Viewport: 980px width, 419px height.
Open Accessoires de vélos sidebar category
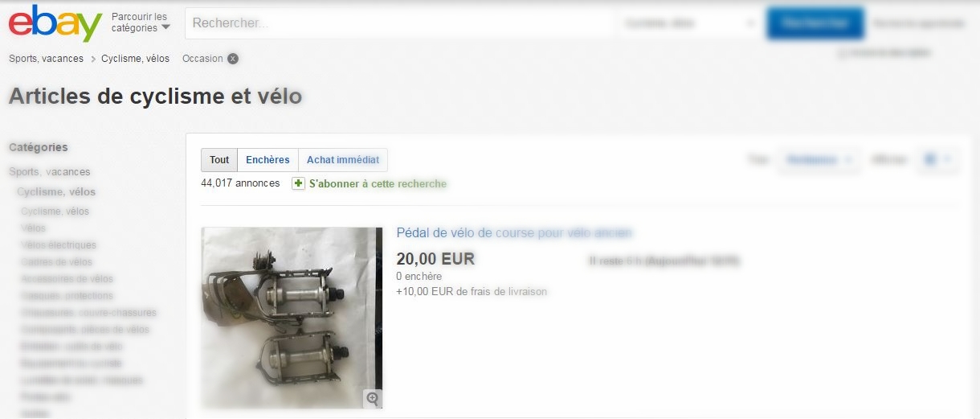click(x=67, y=279)
